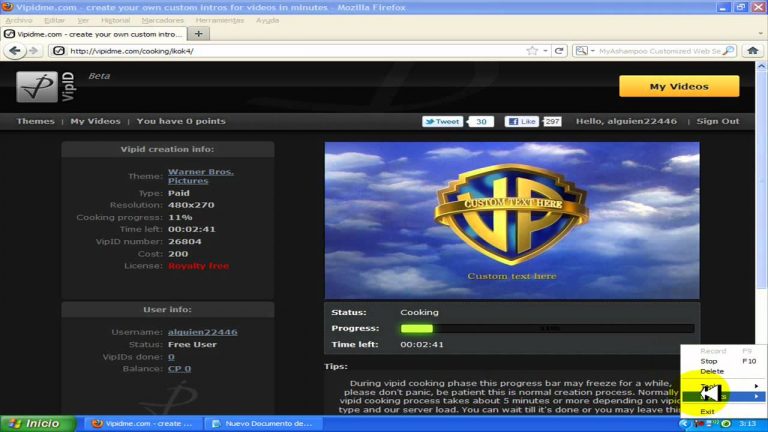Click the Cooking status value
The width and height of the screenshot is (768, 432).
click(x=419, y=312)
